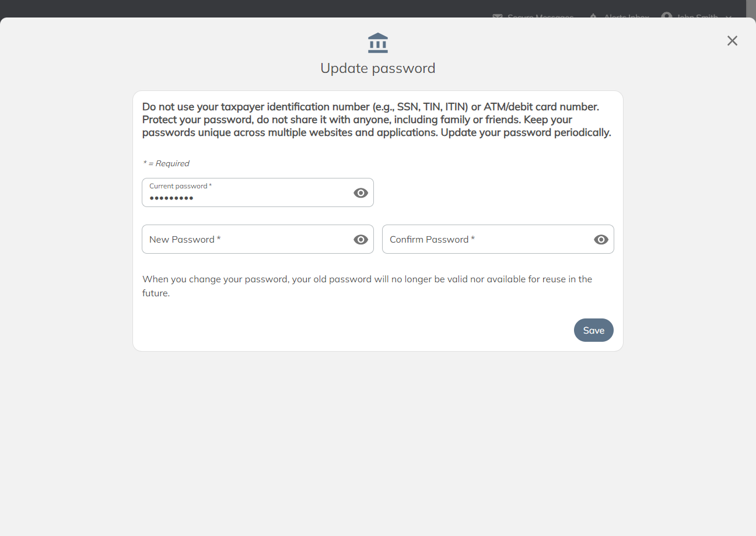Toggle visibility of the Confirm Password field

(x=600, y=239)
